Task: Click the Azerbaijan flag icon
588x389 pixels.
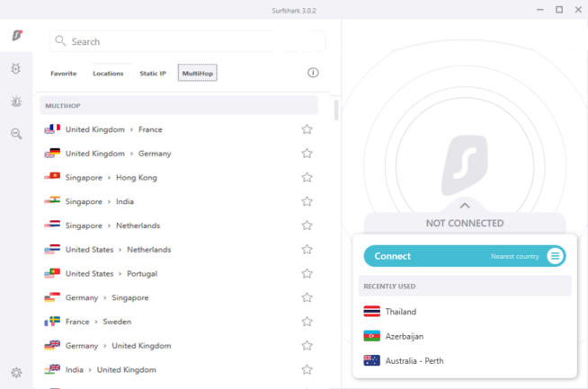Action: pos(371,336)
